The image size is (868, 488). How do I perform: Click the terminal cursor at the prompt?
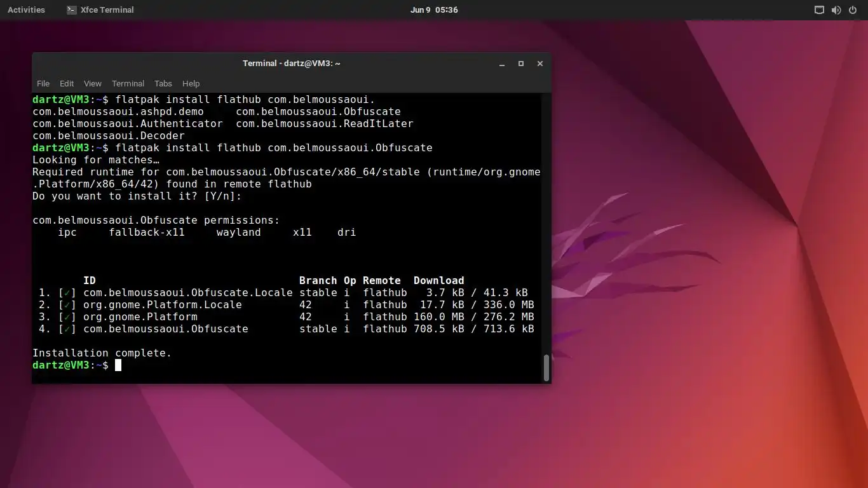pyautogui.click(x=118, y=365)
